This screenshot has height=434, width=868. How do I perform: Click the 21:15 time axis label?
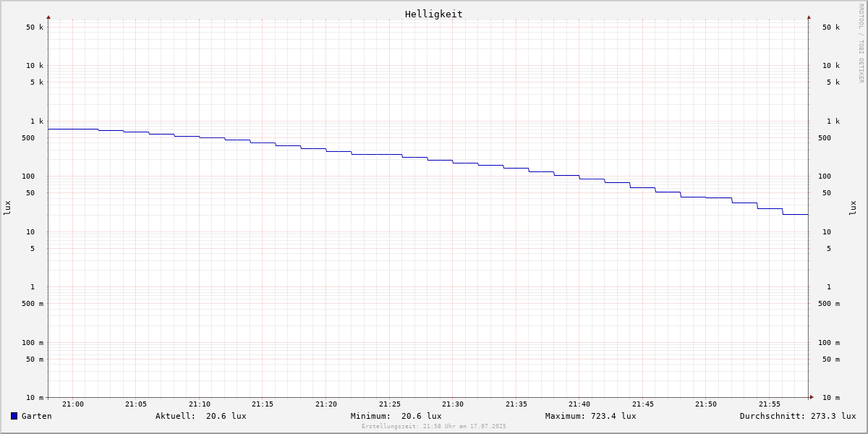(x=263, y=404)
